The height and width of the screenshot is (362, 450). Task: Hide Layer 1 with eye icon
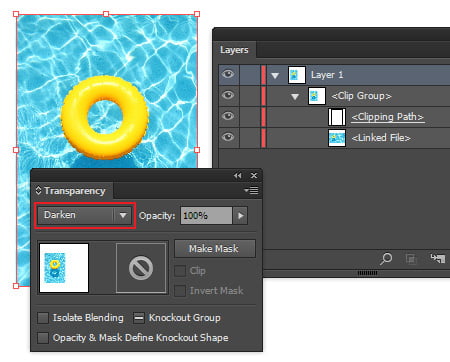click(228, 74)
